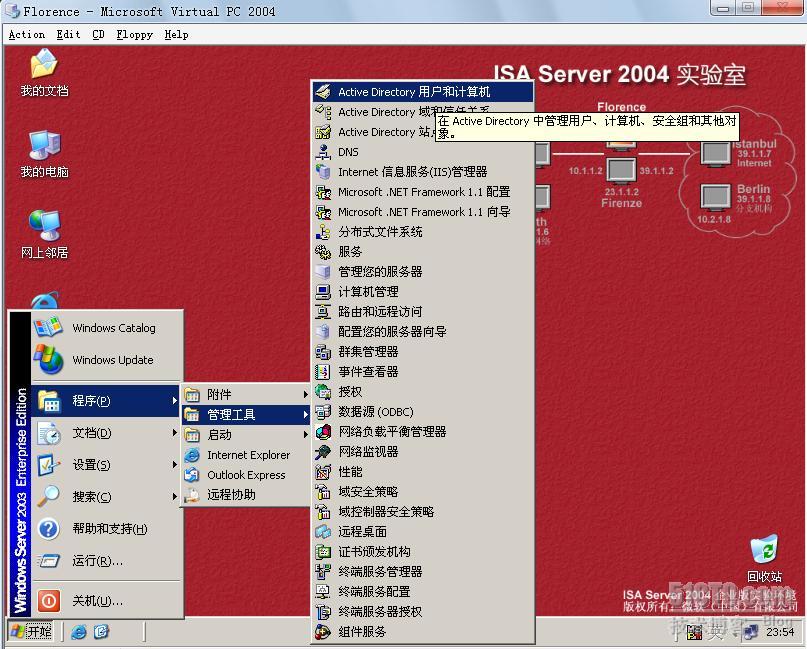The height and width of the screenshot is (649, 807).
Task: Click the Windows Catalog icon
Action: click(48, 328)
